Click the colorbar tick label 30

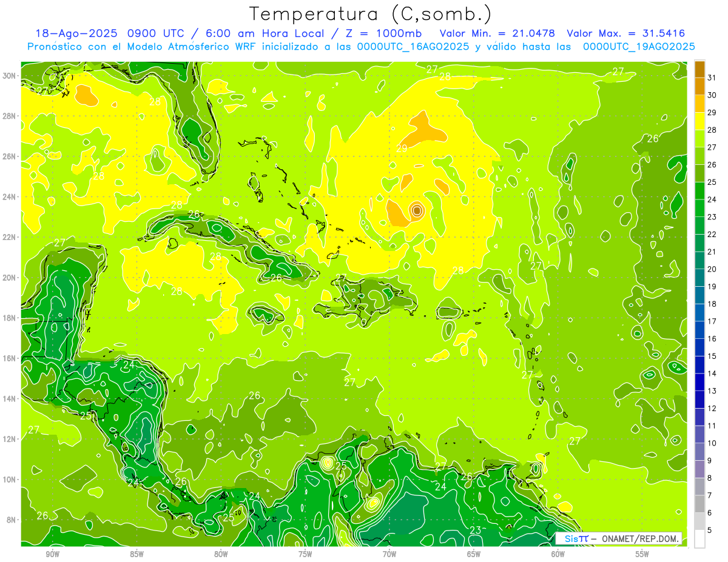tap(712, 95)
